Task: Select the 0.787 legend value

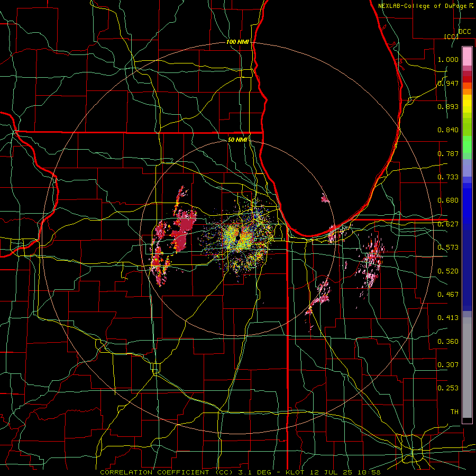Action: [448, 153]
